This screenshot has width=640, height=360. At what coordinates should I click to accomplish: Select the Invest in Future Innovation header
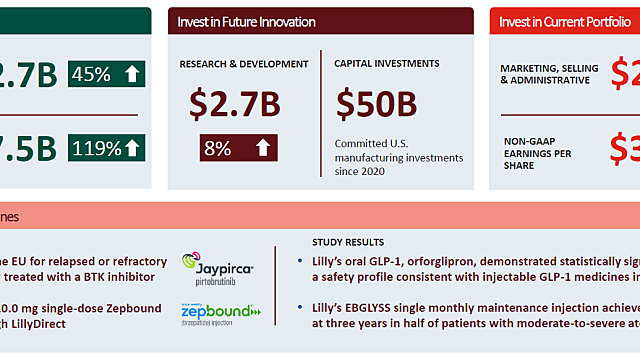321,21
